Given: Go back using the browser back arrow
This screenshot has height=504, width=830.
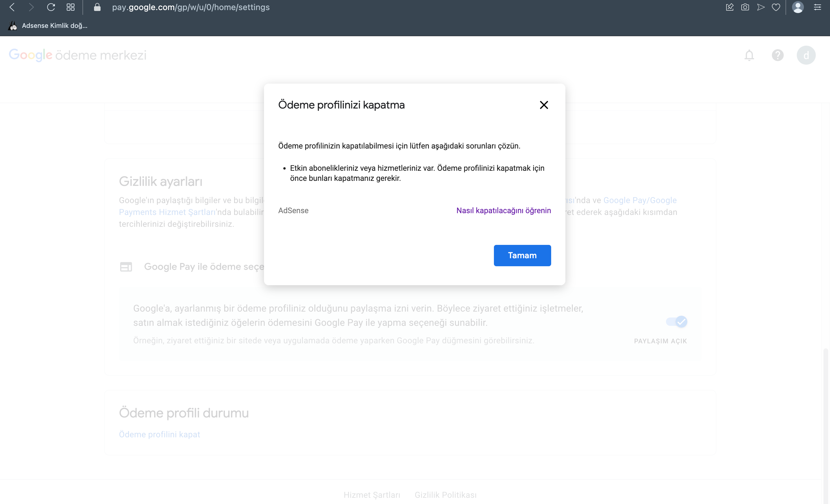Looking at the screenshot, I should click(x=12, y=7).
